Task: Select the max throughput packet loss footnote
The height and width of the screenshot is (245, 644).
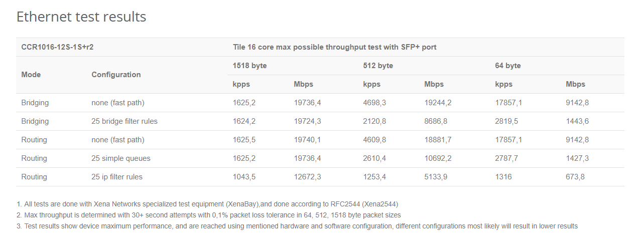Action: pos(209,215)
